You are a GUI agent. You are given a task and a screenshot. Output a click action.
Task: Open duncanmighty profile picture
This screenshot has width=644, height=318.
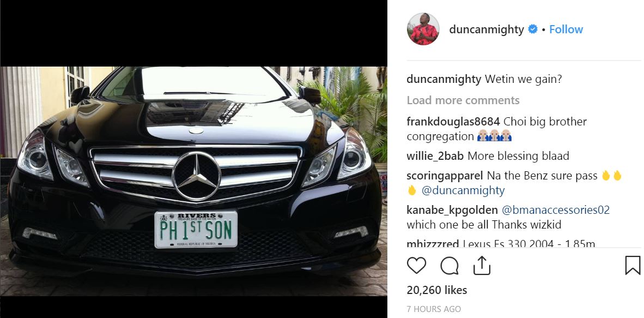(423, 29)
